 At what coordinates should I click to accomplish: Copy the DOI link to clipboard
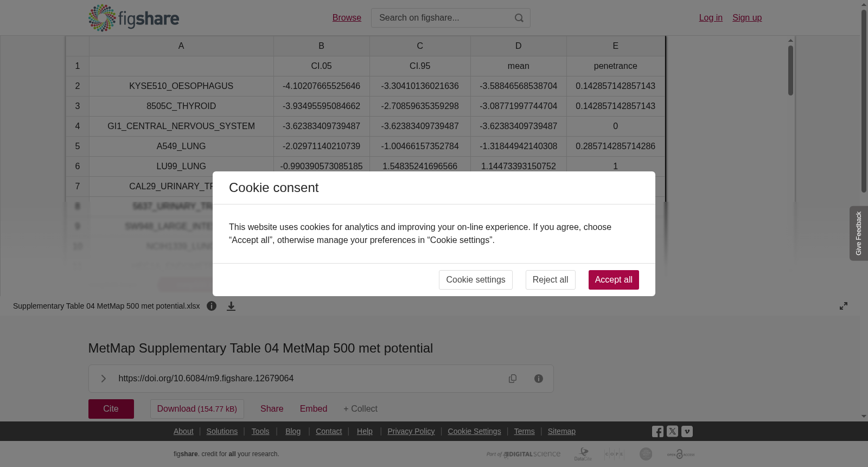[513, 379]
